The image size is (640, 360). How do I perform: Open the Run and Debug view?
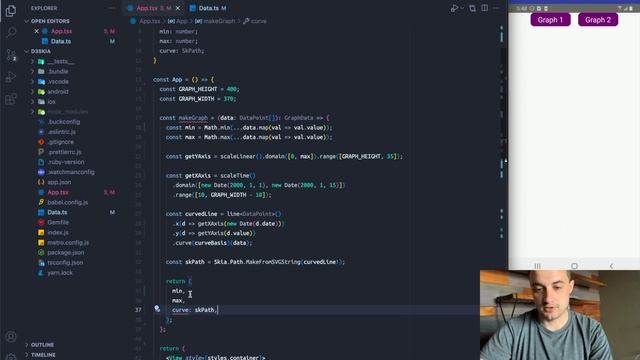tap(11, 77)
